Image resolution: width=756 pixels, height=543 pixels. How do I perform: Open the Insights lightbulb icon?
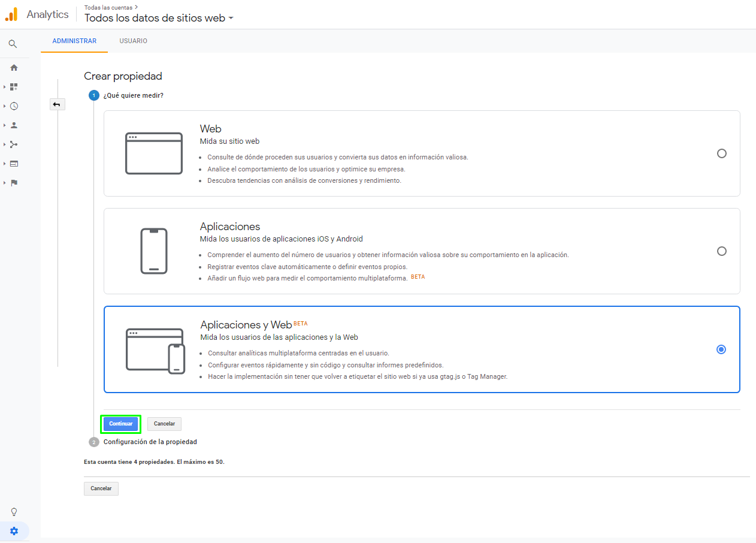[x=13, y=511]
